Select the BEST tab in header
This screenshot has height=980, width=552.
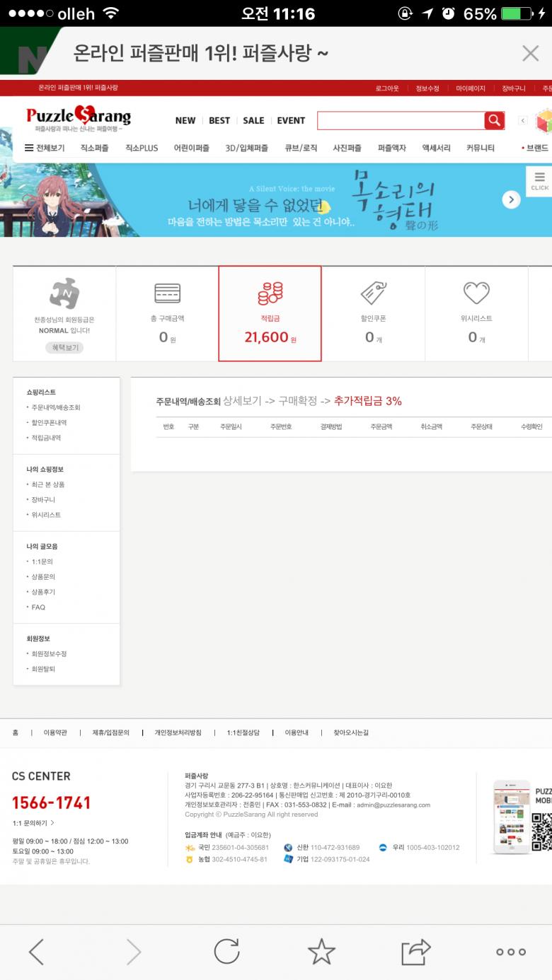(x=219, y=120)
